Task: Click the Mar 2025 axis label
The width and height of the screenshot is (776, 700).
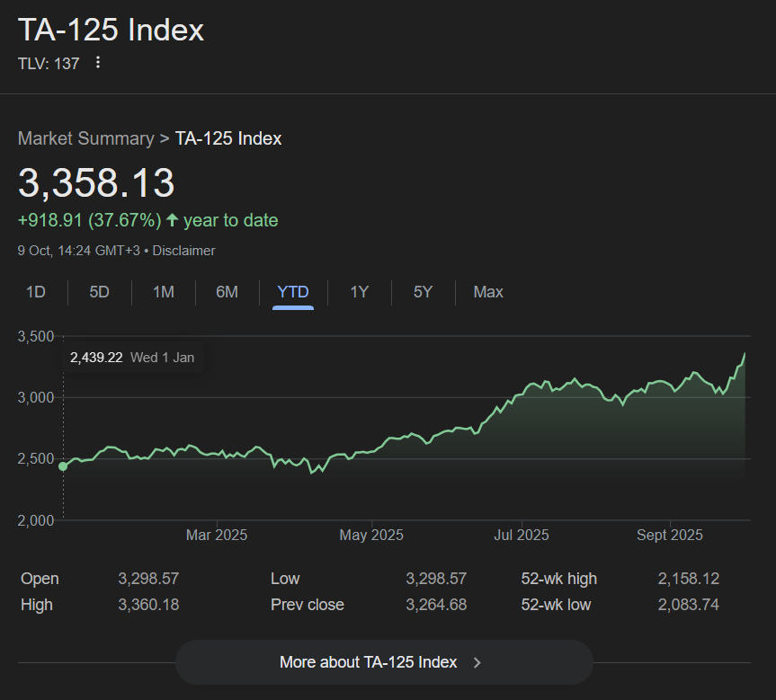Action: tap(217, 535)
